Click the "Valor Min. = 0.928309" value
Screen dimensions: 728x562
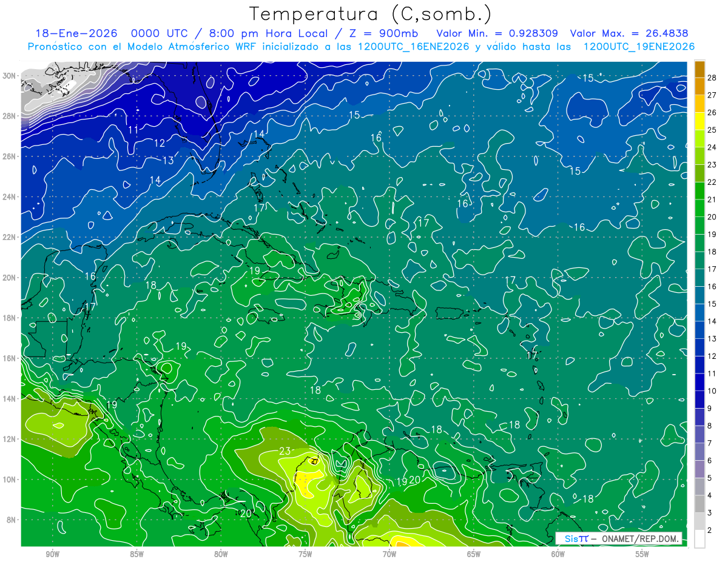(497, 34)
